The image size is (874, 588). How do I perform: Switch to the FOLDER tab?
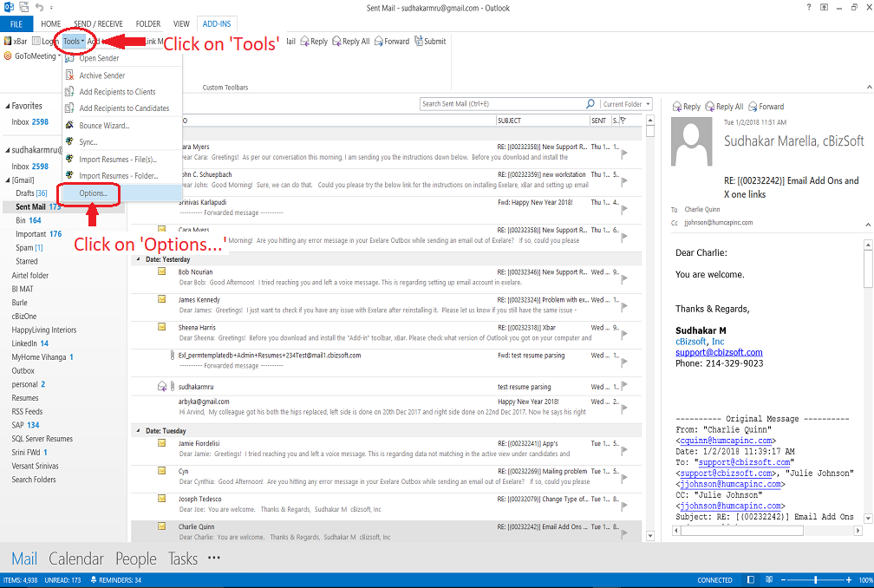147,24
